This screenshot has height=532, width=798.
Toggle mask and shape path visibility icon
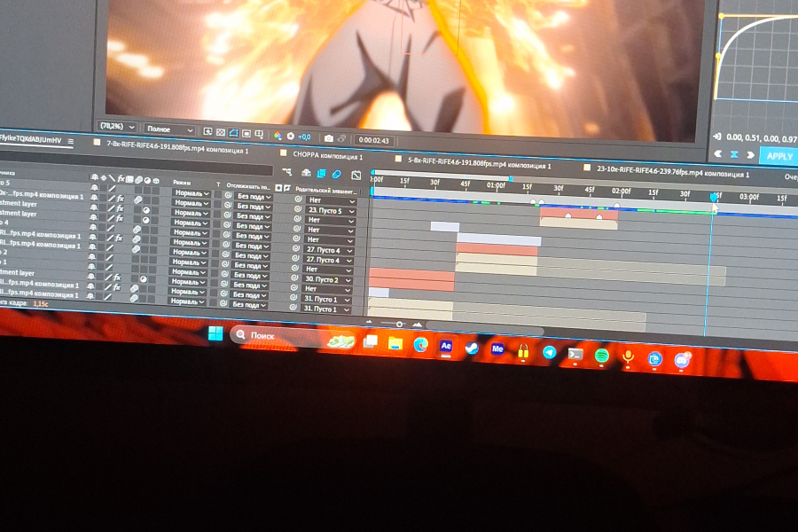click(233, 133)
